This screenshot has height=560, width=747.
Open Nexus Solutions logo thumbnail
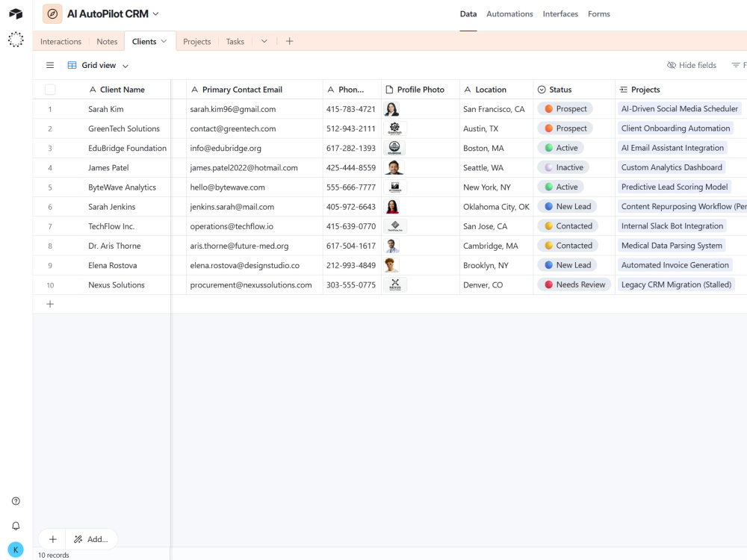point(395,284)
